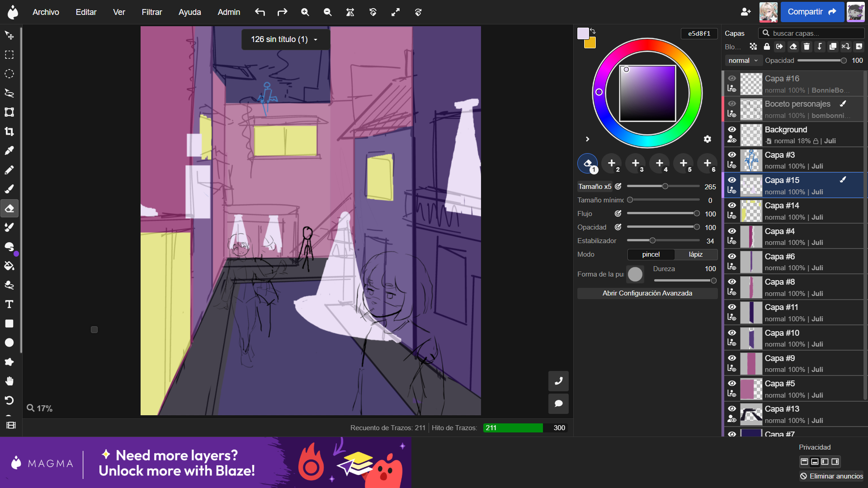Click the Compartir button

(x=812, y=12)
